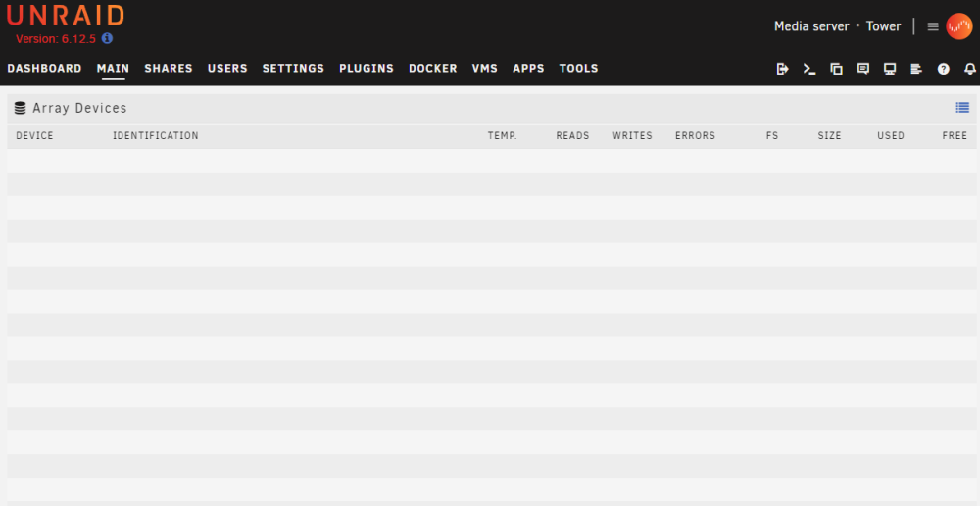980x506 pixels.
Task: Open version info icon next to 6.12.5
Action: [107, 39]
